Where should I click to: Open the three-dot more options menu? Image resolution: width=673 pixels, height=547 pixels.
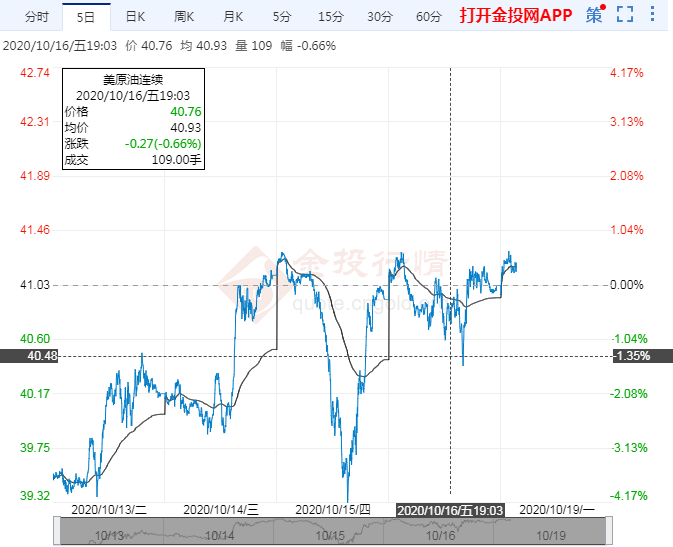(654, 15)
